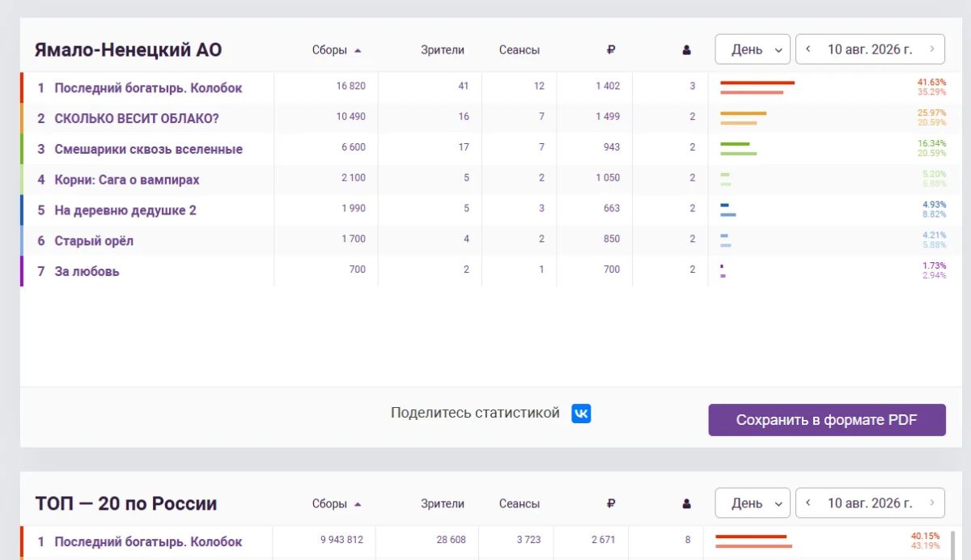This screenshot has width=971, height=560.
Task: Open film На деревню дедушке 2
Action: [x=125, y=210]
